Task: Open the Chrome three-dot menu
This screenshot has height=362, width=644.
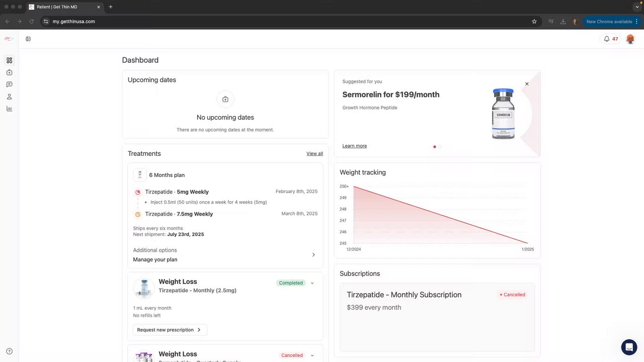Action: 637,22
